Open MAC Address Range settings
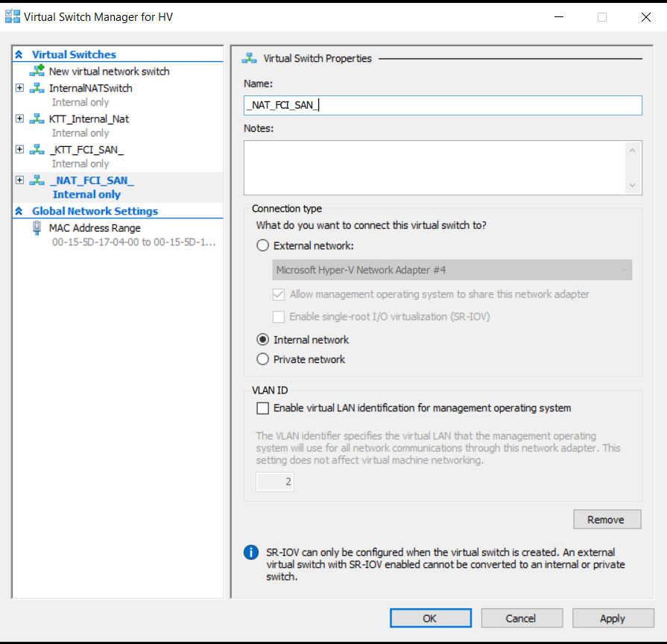 pos(95,228)
